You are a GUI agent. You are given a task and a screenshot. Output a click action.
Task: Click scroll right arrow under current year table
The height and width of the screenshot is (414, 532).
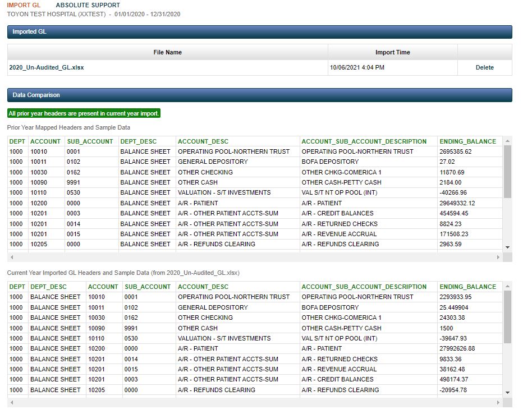(498, 402)
